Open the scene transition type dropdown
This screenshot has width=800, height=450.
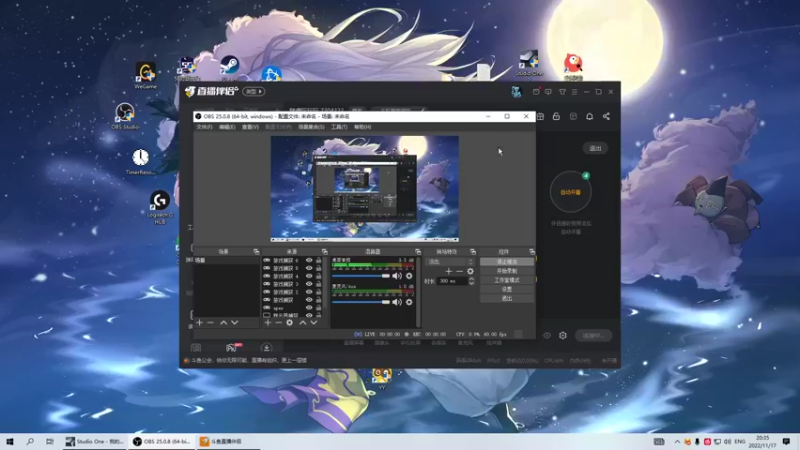(450, 262)
